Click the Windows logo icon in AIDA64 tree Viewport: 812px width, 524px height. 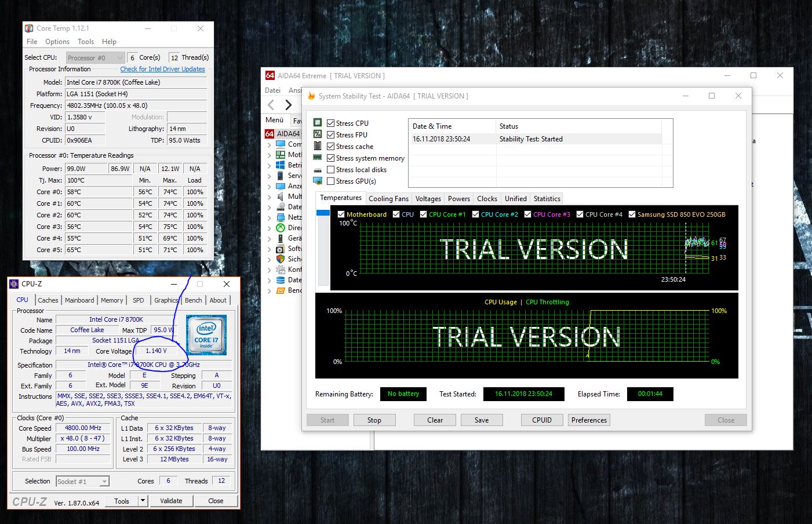[x=281, y=165]
